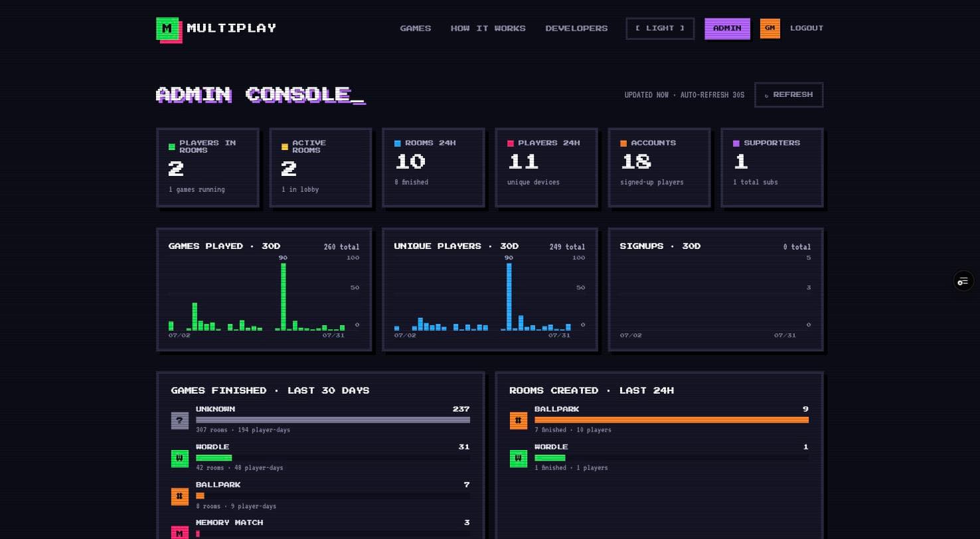Click the orange Ballpark icon under Games Finished
The width and height of the screenshot is (980, 539).
coord(180,497)
